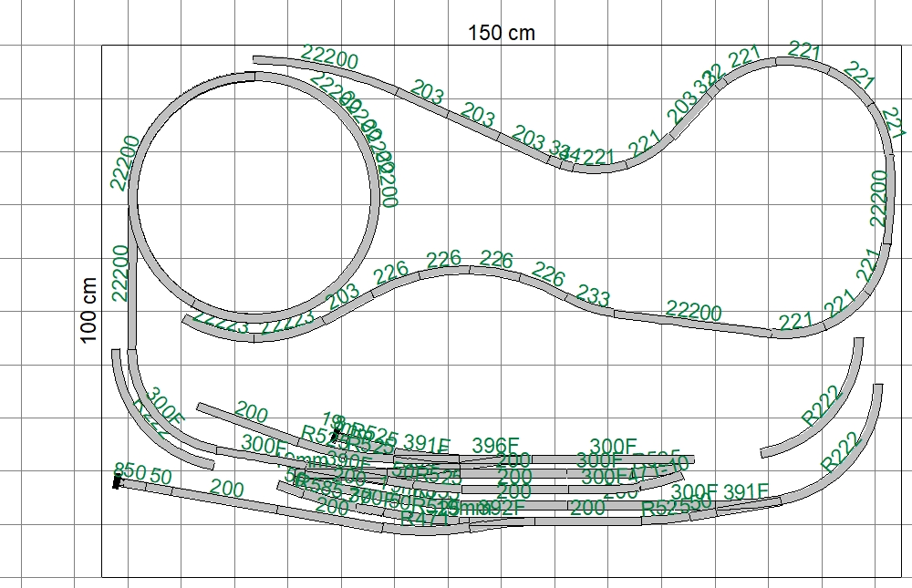Click the 150 cm width dimension label
Screen dimensions: 912x588
pos(502,34)
